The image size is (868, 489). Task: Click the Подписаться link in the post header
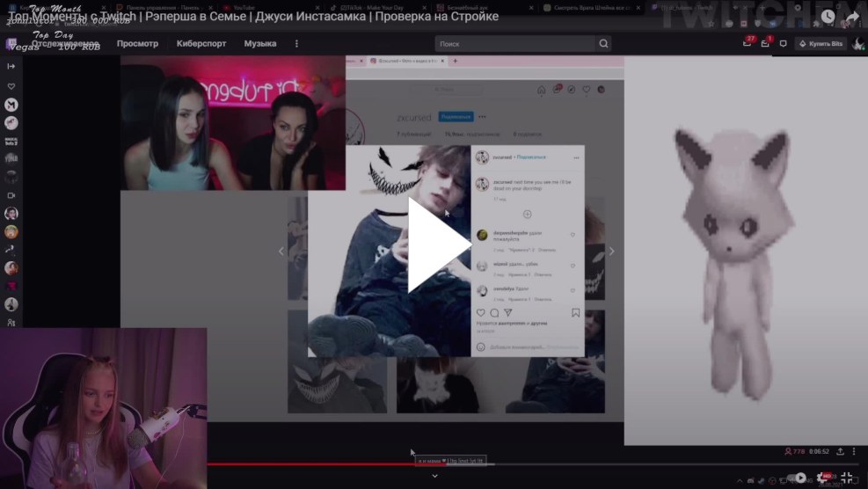531,157
